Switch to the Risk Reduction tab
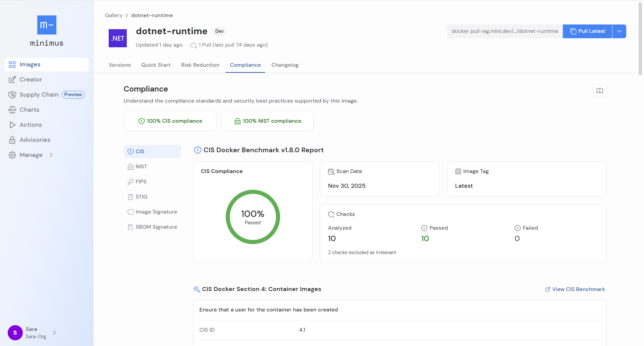This screenshot has width=644, height=346. pyautogui.click(x=200, y=65)
